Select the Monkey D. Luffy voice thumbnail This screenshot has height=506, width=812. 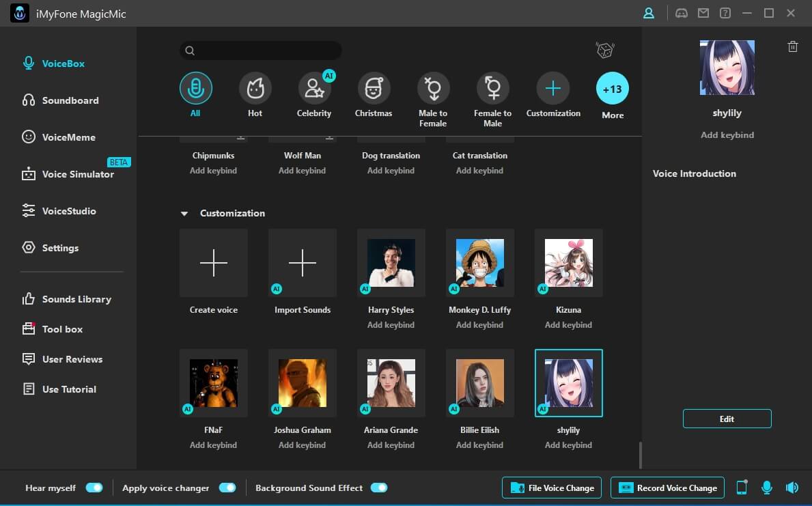point(480,263)
